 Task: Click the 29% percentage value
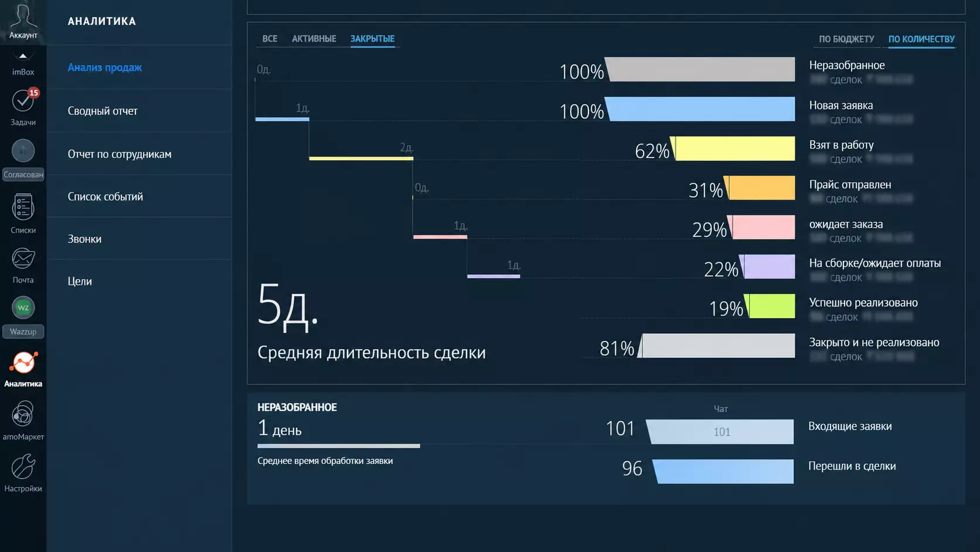tap(709, 230)
